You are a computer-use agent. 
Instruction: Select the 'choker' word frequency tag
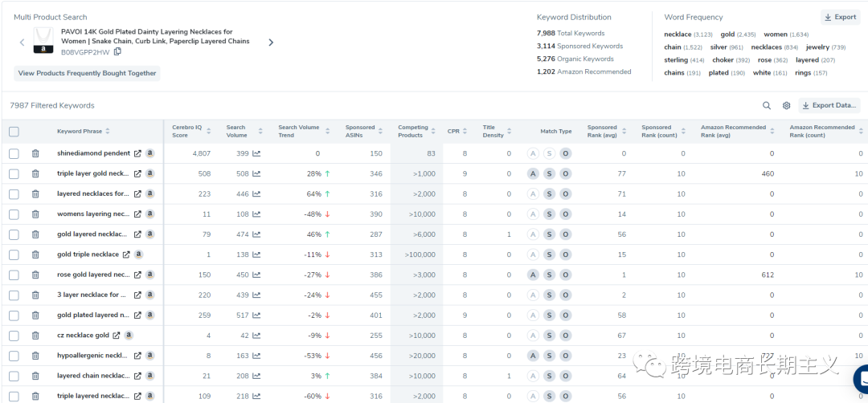[723, 60]
